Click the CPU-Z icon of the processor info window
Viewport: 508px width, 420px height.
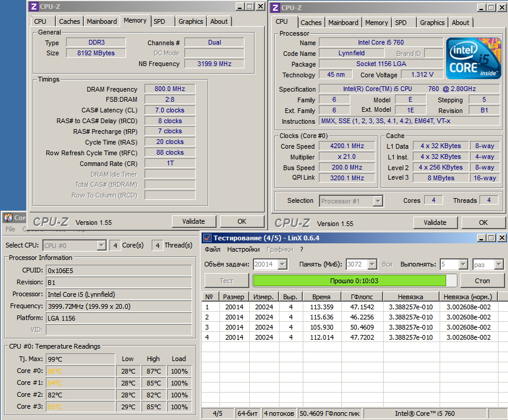275,7
